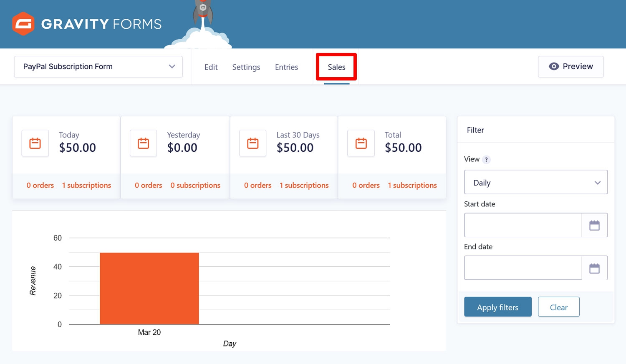Expand the Daily view dropdown
This screenshot has height=364, width=626.
[x=536, y=182]
